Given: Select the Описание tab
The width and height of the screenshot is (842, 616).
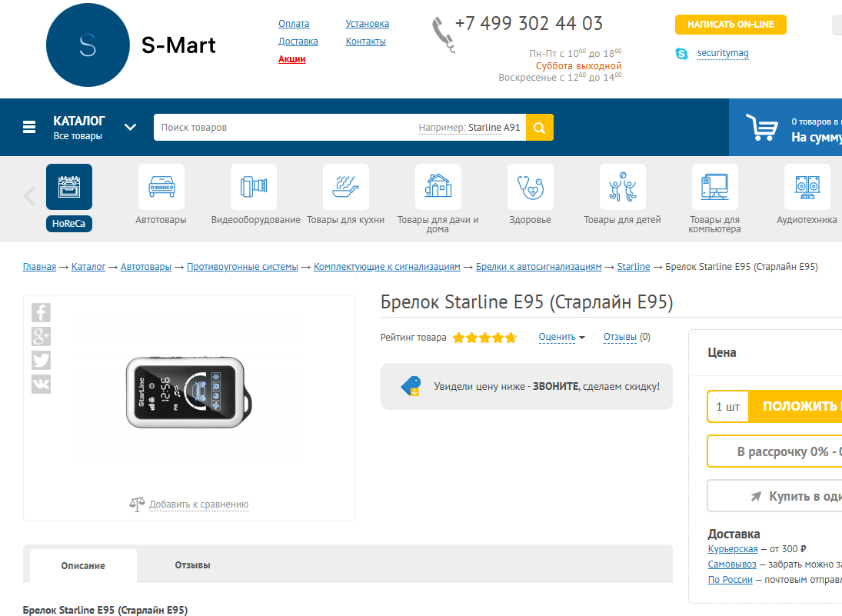Looking at the screenshot, I should point(83,565).
